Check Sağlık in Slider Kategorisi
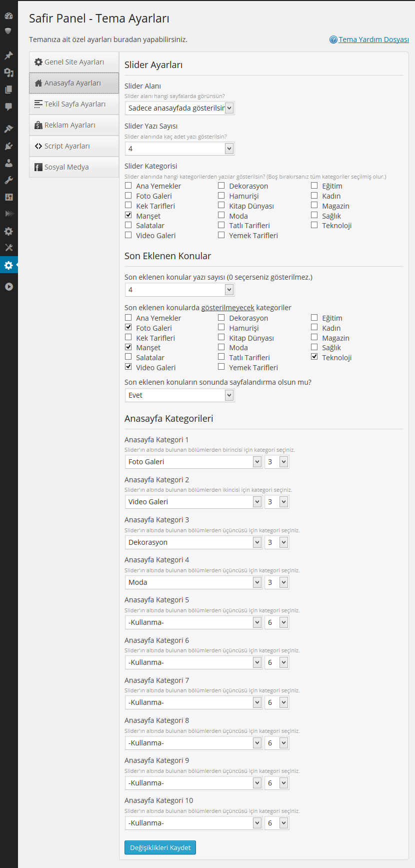The width and height of the screenshot is (415, 868). 314,216
